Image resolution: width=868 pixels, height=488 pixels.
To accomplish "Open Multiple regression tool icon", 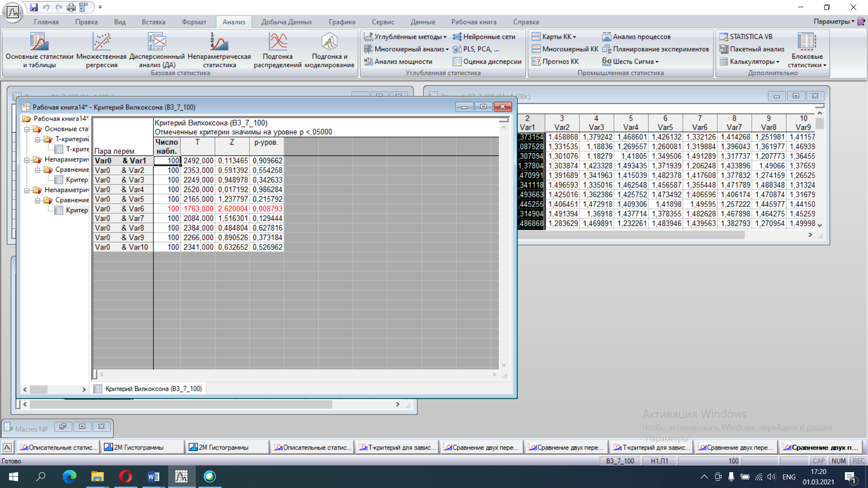I will pyautogui.click(x=101, y=50).
